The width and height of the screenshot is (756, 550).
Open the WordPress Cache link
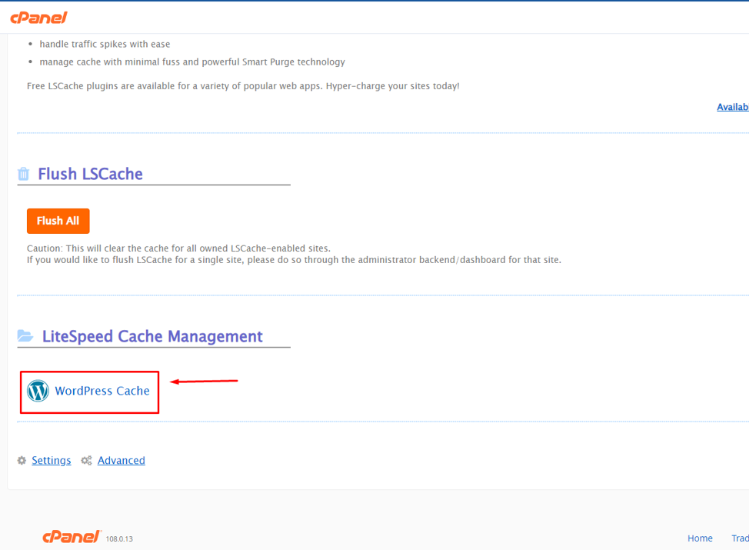click(x=102, y=391)
